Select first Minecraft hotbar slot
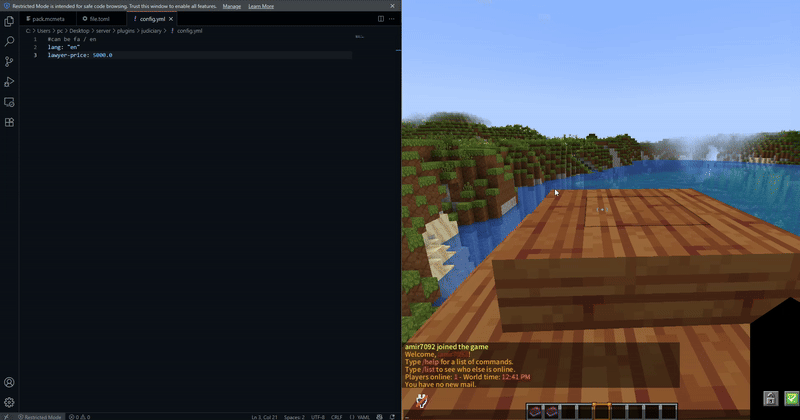This screenshot has width=800, height=420. click(535, 411)
